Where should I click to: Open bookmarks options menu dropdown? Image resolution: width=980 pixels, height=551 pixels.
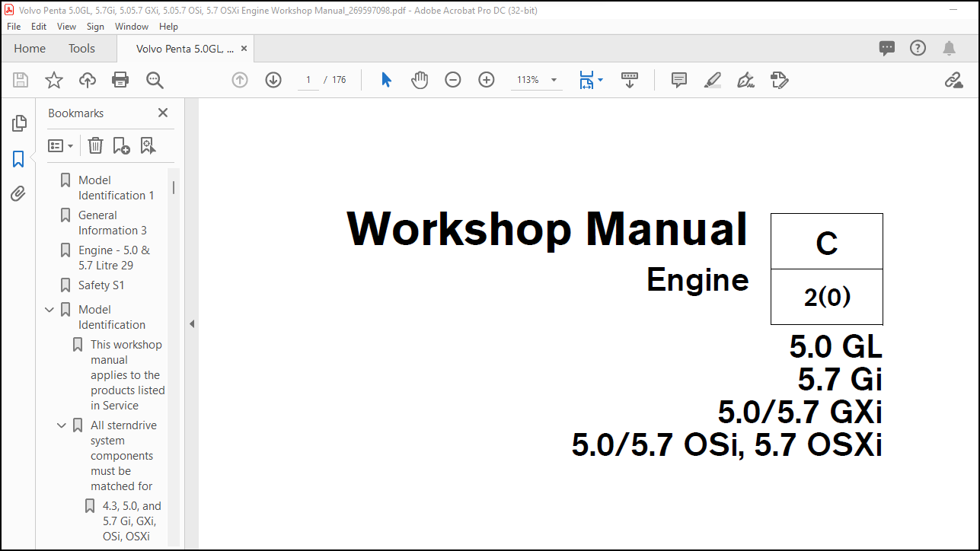[x=61, y=145]
